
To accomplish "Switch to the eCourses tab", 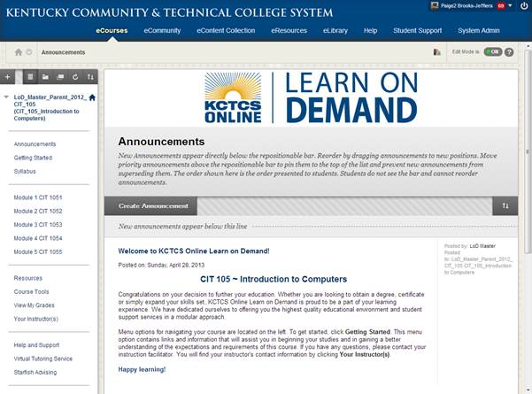I will [112, 30].
